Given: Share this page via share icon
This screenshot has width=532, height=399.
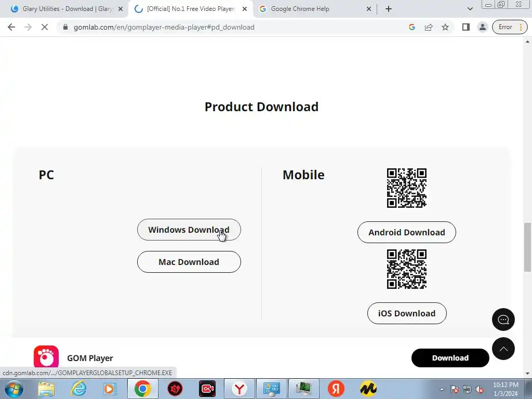Looking at the screenshot, I should pos(429,27).
